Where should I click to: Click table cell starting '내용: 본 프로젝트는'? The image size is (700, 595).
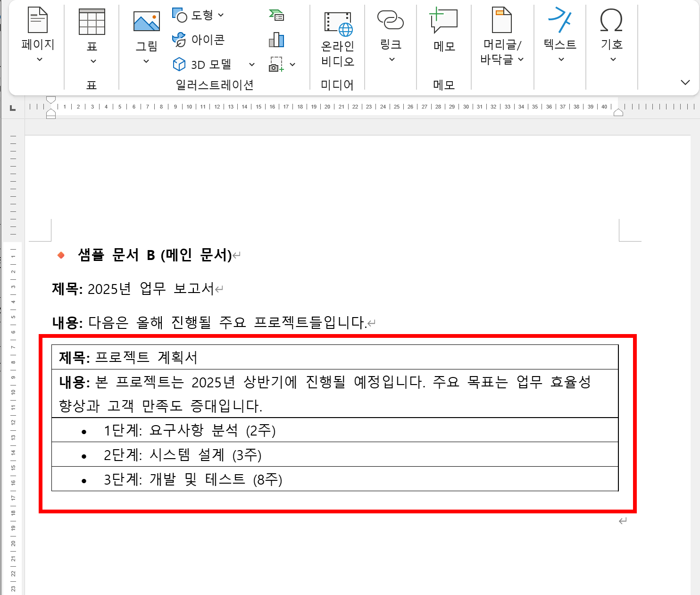coord(334,394)
